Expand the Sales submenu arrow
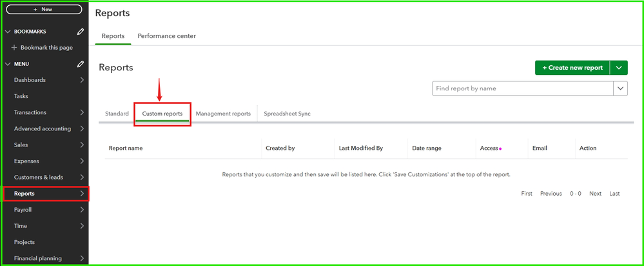The width and height of the screenshot is (644, 266). [x=82, y=145]
